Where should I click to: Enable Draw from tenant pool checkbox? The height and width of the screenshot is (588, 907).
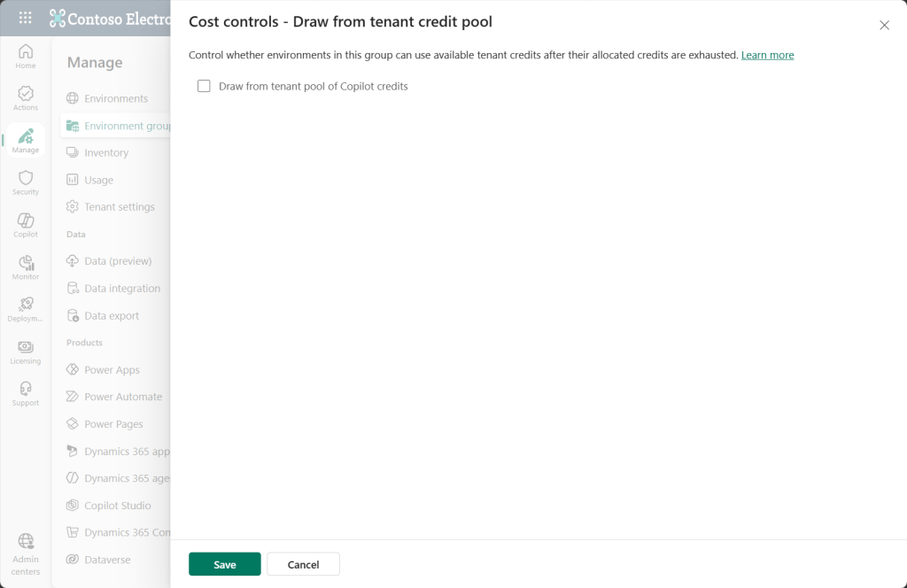click(x=204, y=86)
